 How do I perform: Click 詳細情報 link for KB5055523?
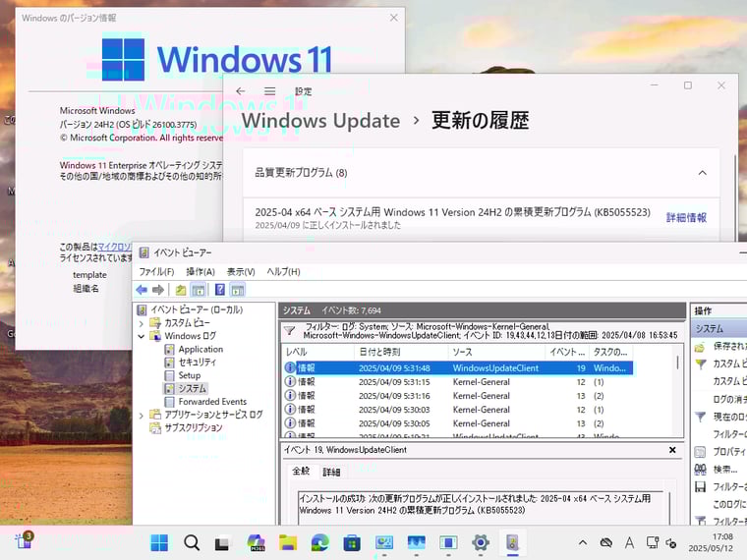point(686,218)
